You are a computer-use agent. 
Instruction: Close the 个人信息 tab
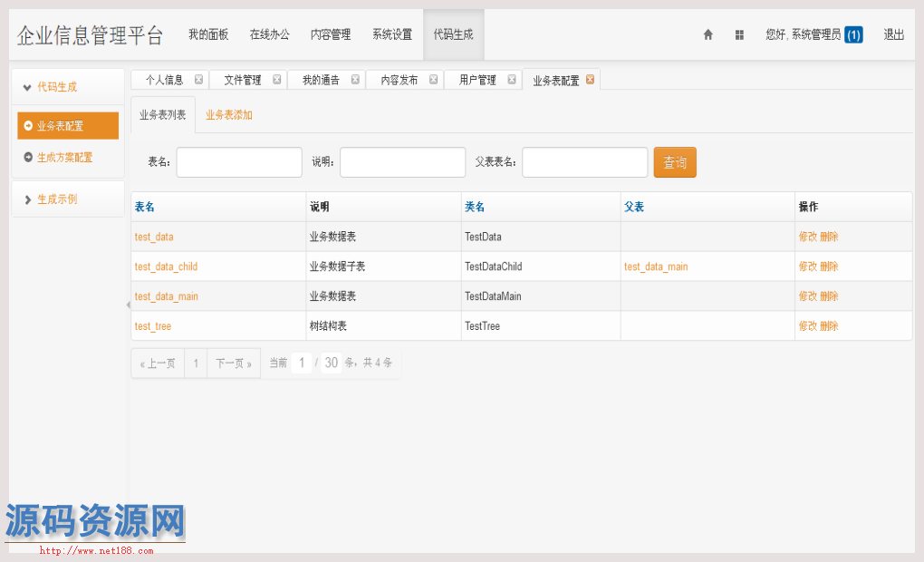pos(198,80)
